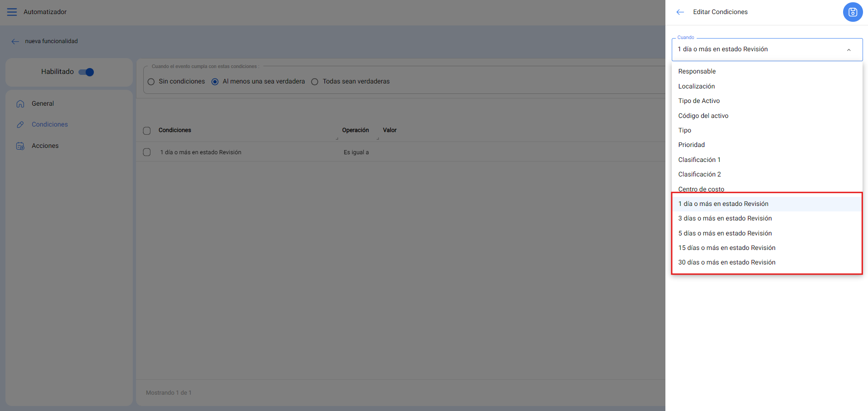
Task: Toggle the Habilitado switch
Action: (86, 72)
